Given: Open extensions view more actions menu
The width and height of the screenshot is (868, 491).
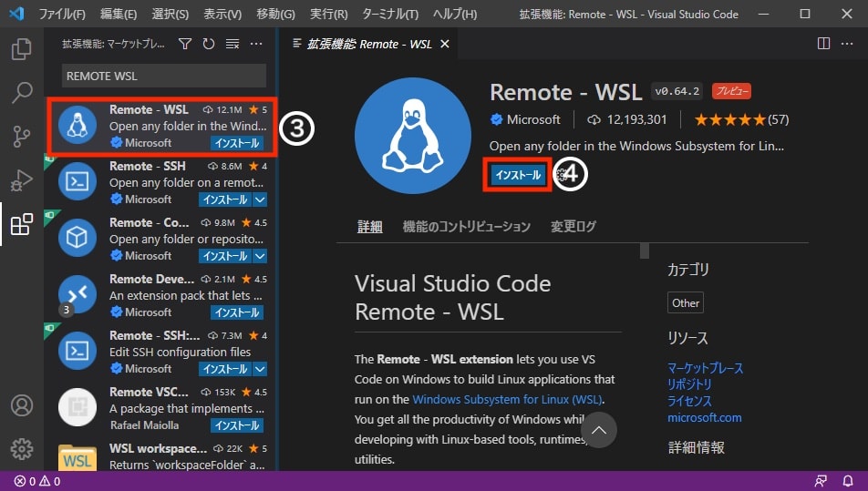Looking at the screenshot, I should pos(256,44).
